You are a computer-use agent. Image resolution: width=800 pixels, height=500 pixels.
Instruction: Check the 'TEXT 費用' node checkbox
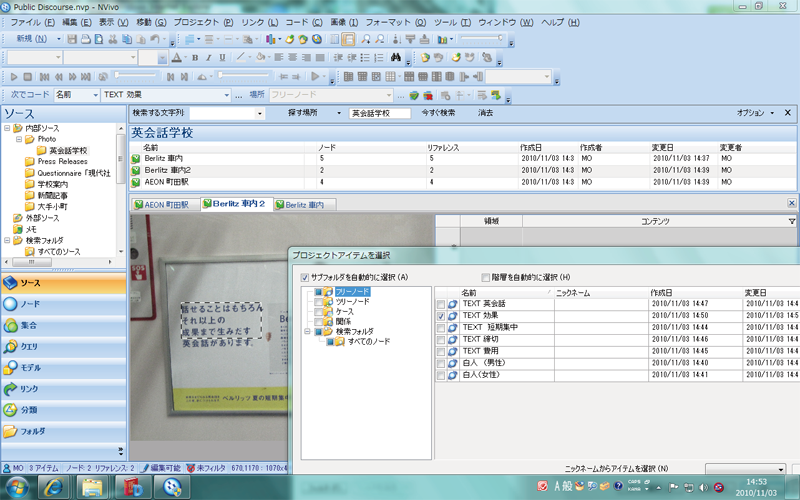click(x=441, y=352)
